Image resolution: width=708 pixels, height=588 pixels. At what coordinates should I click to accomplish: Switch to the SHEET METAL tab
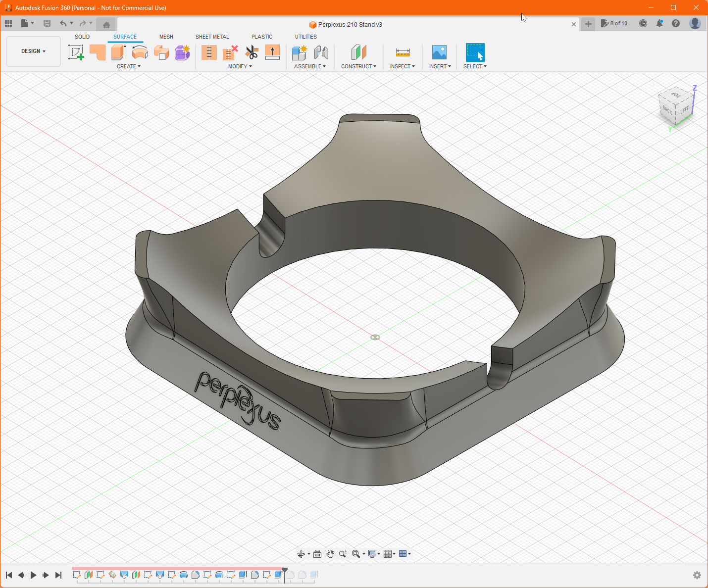click(x=212, y=37)
